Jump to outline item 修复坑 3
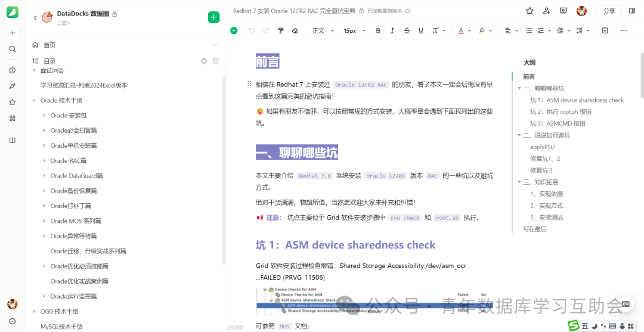Image resolution: width=644 pixels, height=332 pixels. 541,170
